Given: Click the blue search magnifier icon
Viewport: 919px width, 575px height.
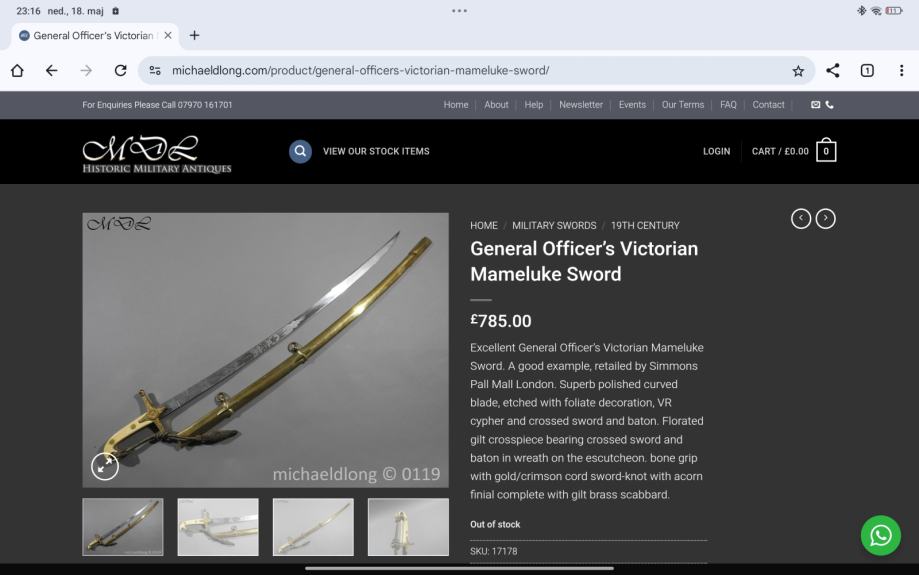Looking at the screenshot, I should [300, 151].
